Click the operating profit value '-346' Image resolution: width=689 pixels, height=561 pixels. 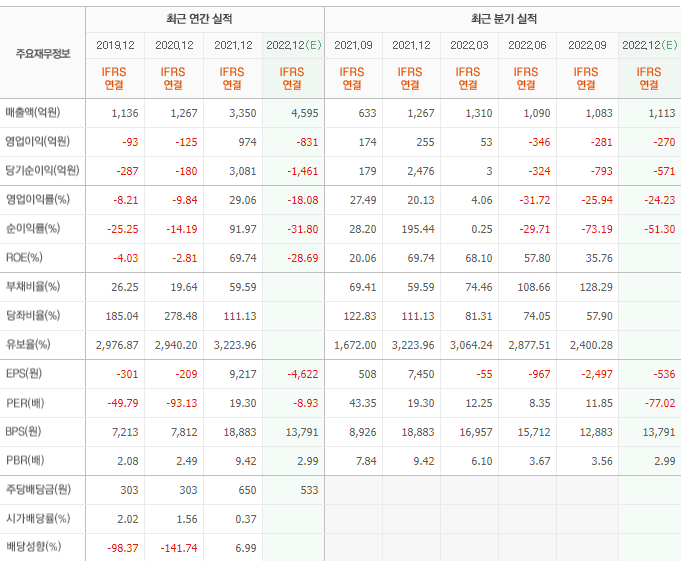(539, 142)
